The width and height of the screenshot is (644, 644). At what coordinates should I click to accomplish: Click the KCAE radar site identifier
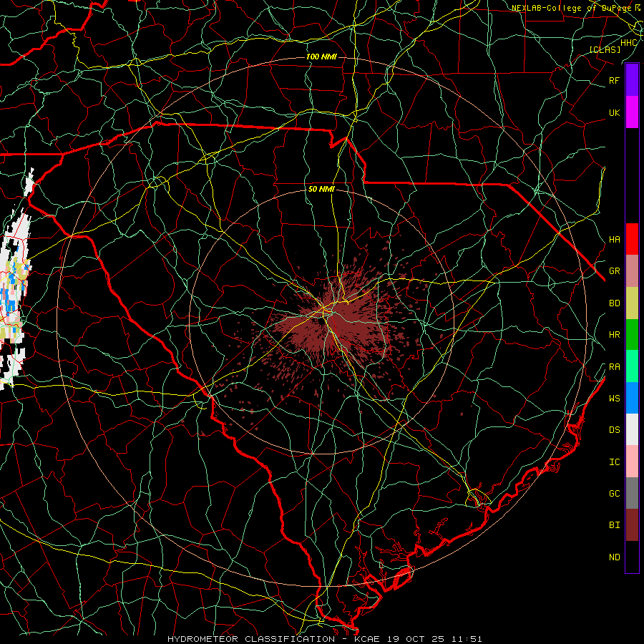click(369, 639)
